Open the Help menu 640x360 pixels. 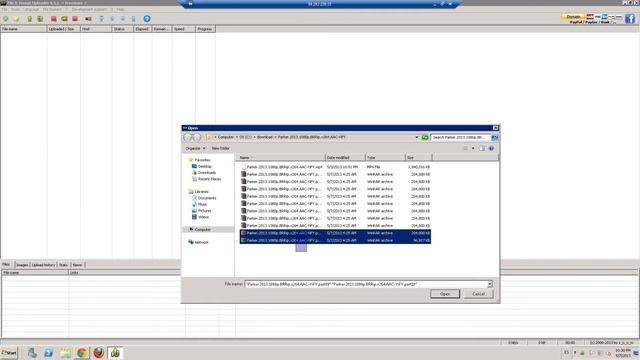120,9
